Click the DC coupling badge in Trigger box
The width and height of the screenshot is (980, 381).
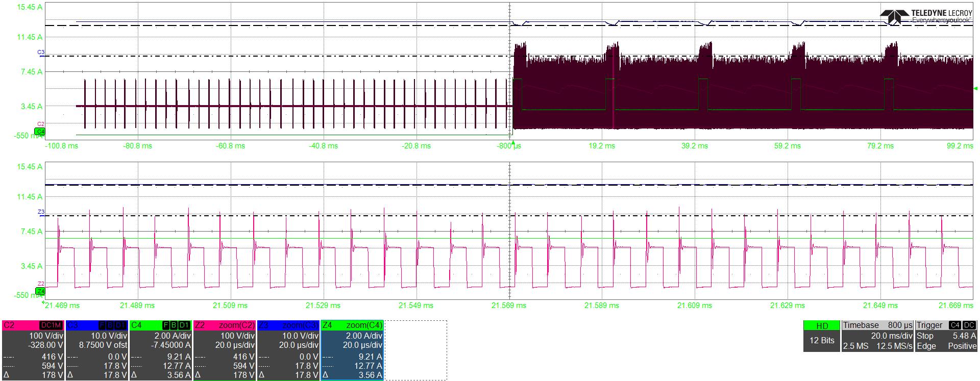[969, 325]
